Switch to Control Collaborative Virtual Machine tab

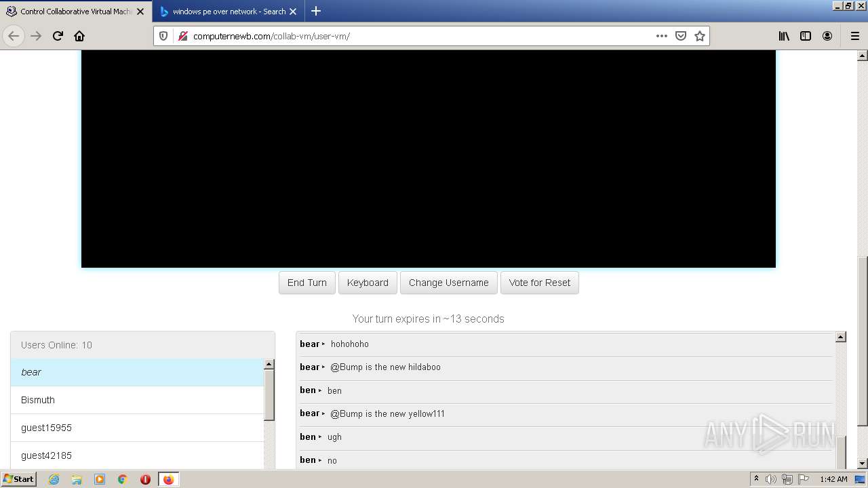point(75,12)
